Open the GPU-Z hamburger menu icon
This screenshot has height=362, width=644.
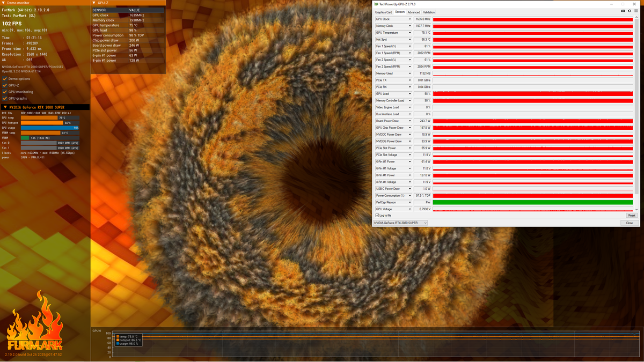point(635,11)
